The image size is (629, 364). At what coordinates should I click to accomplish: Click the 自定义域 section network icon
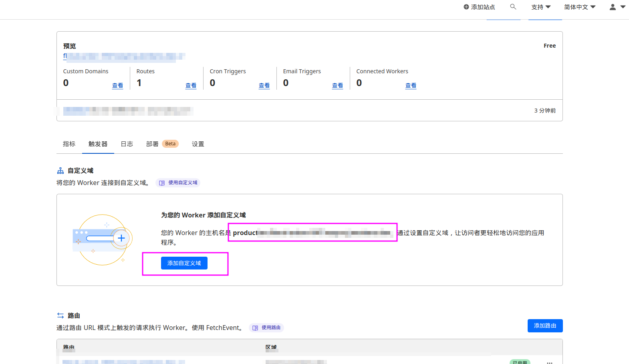pos(60,171)
